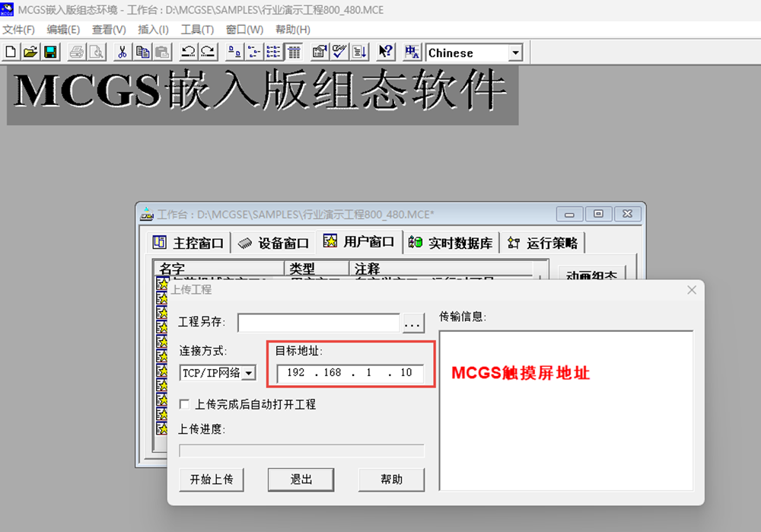Activate the What's This help pointer

click(x=386, y=52)
